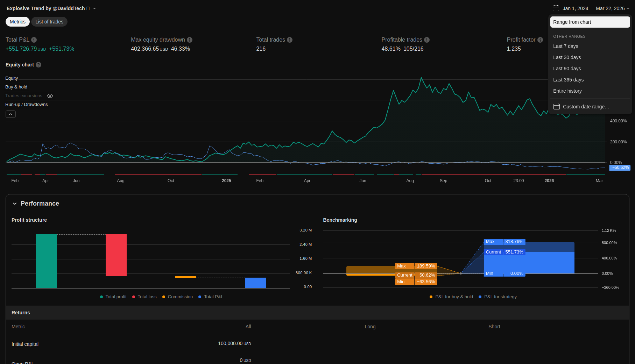Screen dimensions: 635x364
Task: Toggle the Run-up / Drawdowns series
Action: coord(26,105)
